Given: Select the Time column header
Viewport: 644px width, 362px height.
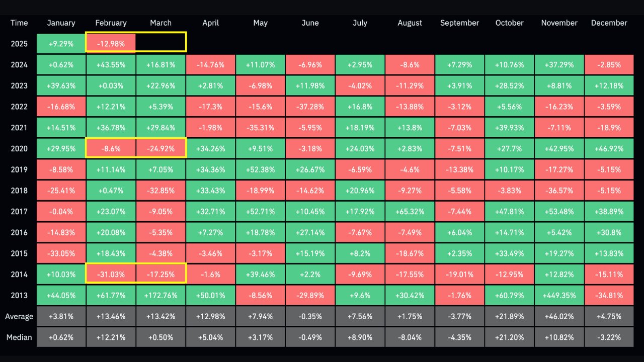Looking at the screenshot, I should point(19,23).
